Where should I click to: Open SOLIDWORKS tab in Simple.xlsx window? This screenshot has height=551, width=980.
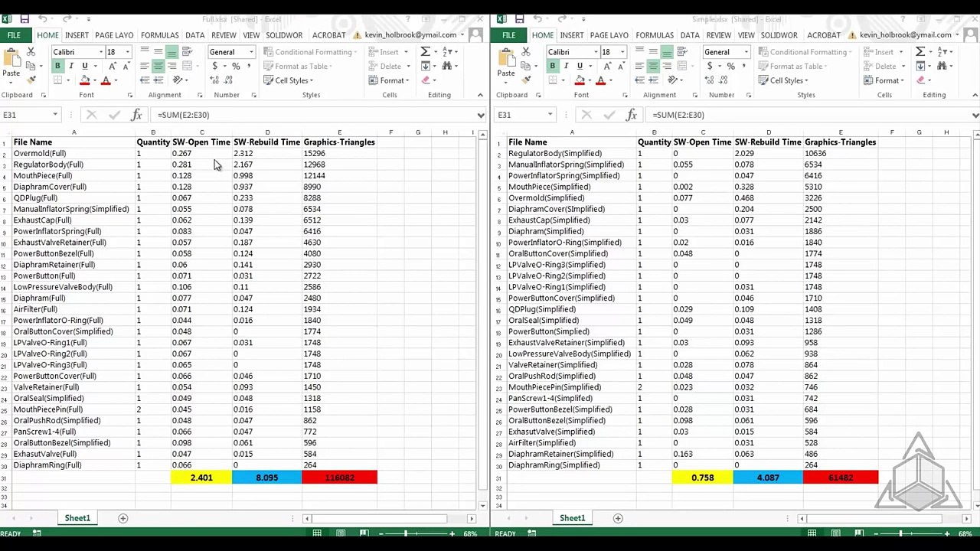pos(779,35)
